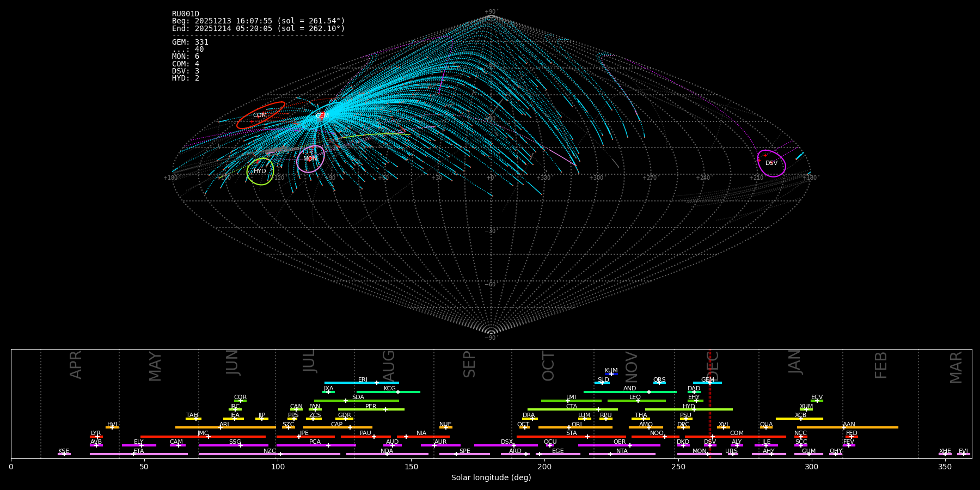Select the SDA shower bar in the timeline
The height and width of the screenshot is (490, 980).
point(357,401)
